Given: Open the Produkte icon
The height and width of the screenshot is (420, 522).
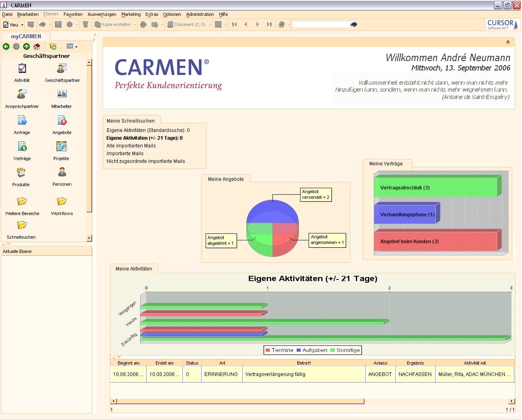Looking at the screenshot, I should [21, 173].
